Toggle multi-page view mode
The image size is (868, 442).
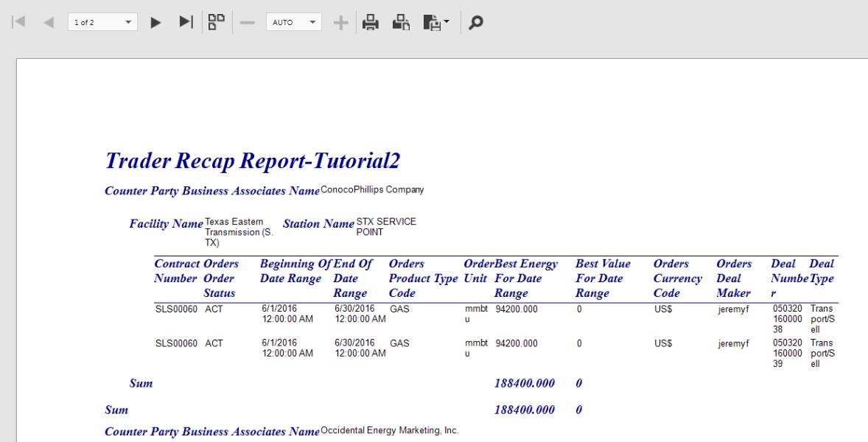(215, 23)
